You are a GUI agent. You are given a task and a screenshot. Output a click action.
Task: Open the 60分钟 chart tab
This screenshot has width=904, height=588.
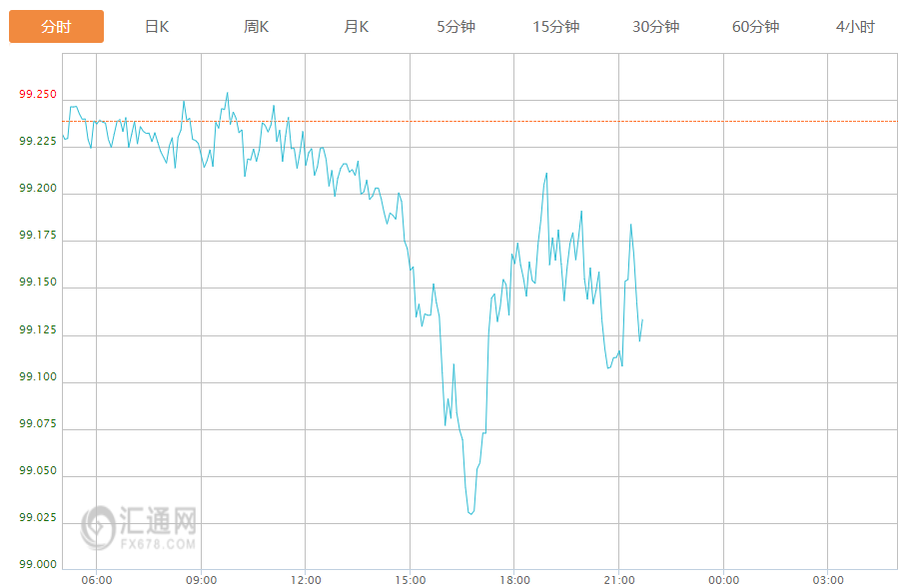755,27
